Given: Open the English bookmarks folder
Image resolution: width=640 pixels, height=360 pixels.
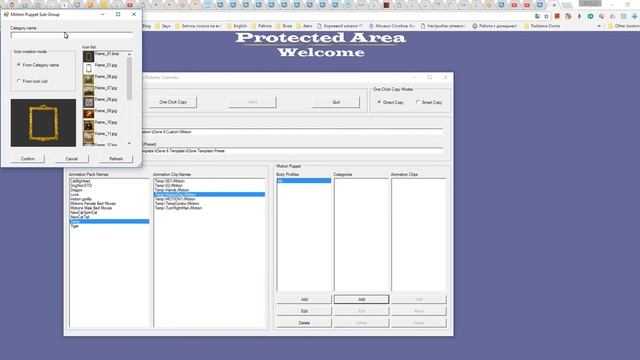Looking at the screenshot, I should (x=237, y=26).
